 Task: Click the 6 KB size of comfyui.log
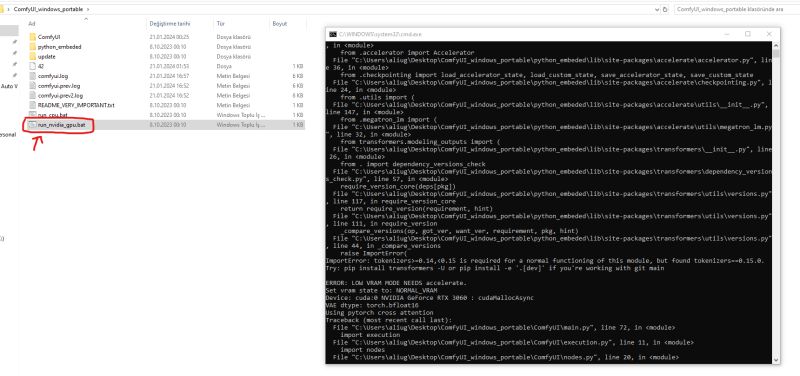298,76
